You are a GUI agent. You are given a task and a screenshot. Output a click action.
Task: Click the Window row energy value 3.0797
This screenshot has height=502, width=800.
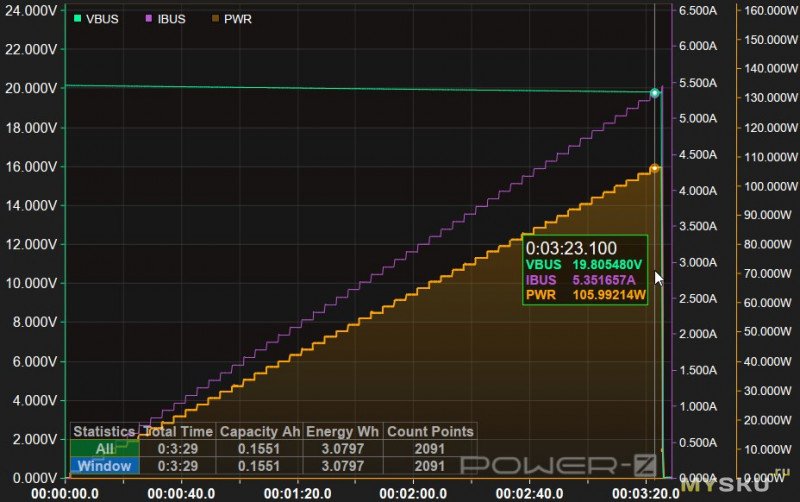pos(342,466)
